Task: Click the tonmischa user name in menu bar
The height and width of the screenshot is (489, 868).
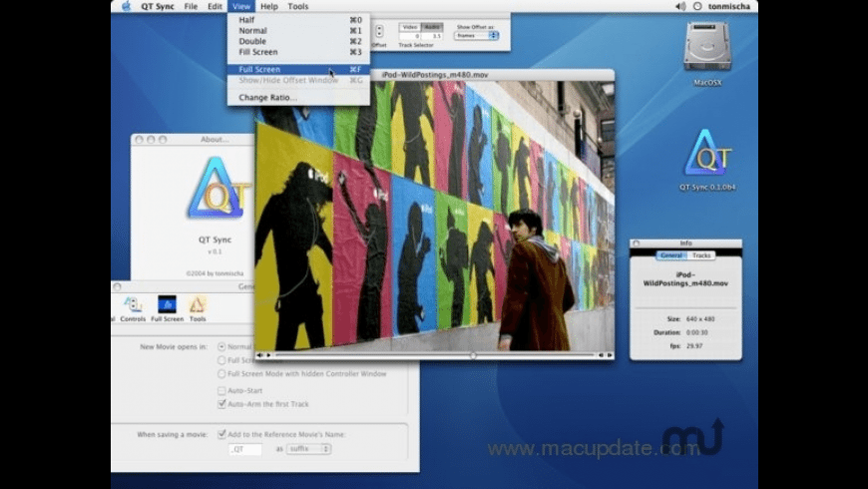Action: click(729, 6)
